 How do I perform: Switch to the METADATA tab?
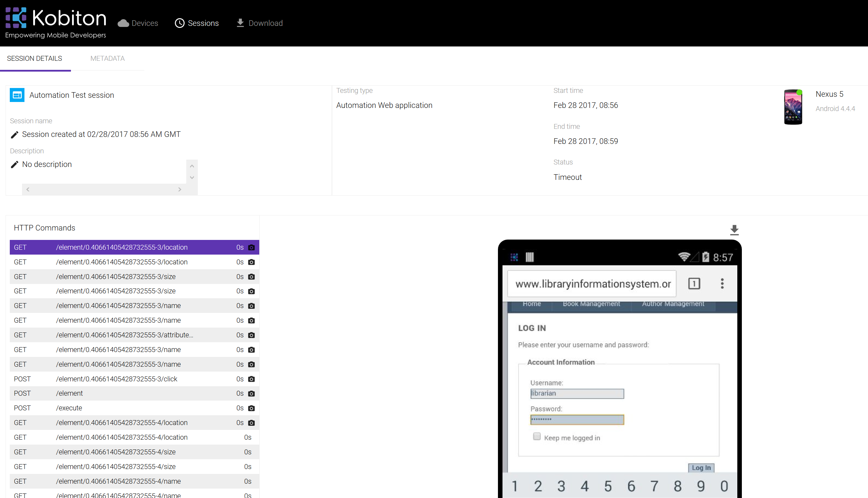click(x=107, y=59)
